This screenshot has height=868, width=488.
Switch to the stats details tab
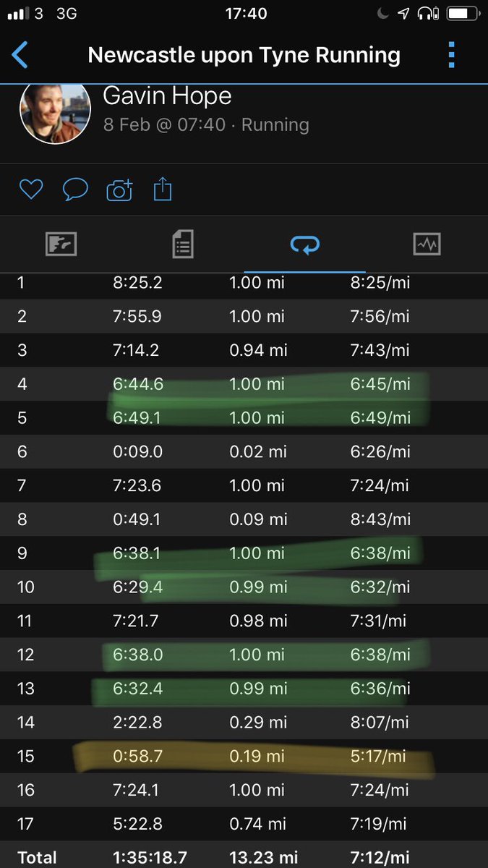[183, 244]
